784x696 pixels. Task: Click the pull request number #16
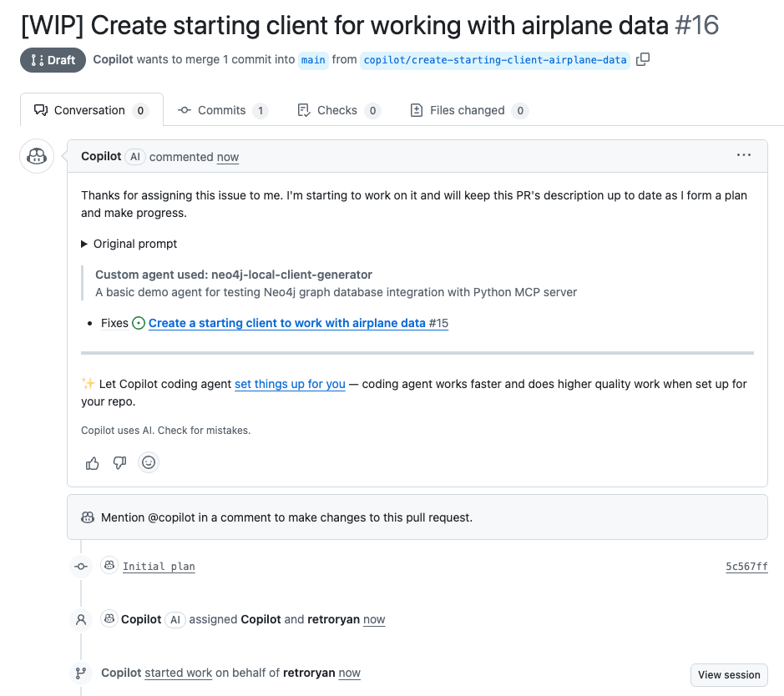(x=697, y=25)
